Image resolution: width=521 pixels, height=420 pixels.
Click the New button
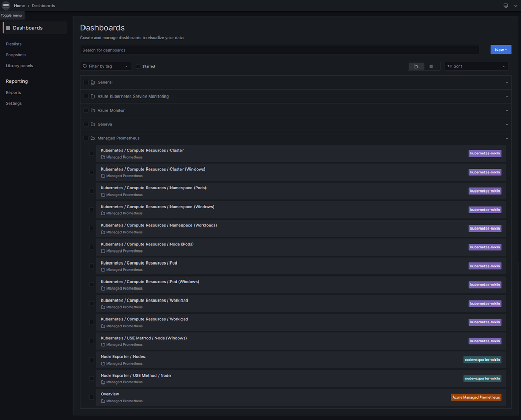pos(501,50)
